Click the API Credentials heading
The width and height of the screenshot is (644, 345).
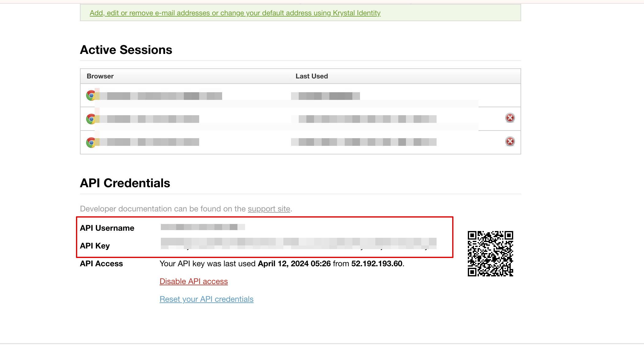[x=125, y=183]
